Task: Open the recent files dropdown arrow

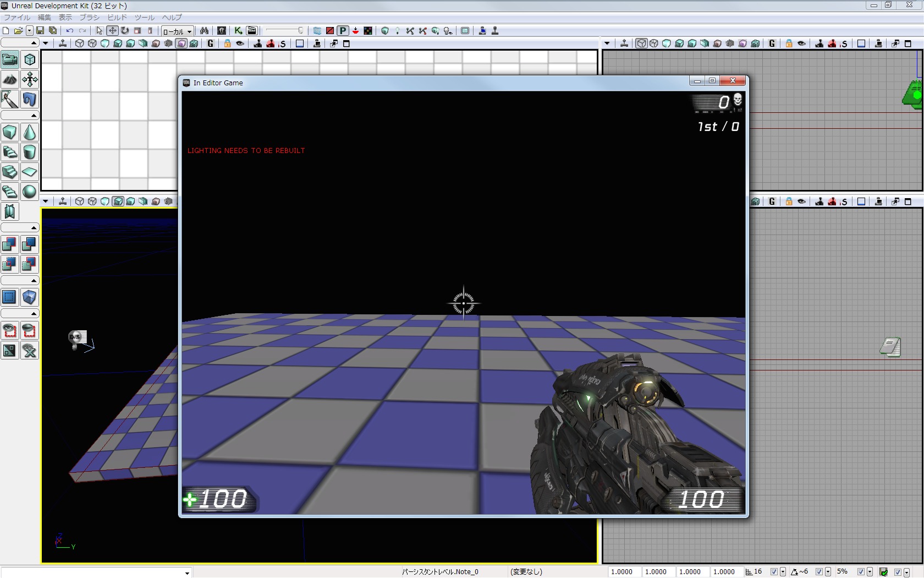Action: 29,31
